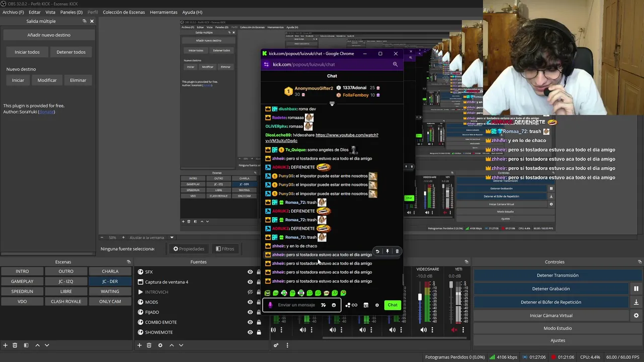
Task: Open Kick chat settings gear
Action: click(x=377, y=305)
